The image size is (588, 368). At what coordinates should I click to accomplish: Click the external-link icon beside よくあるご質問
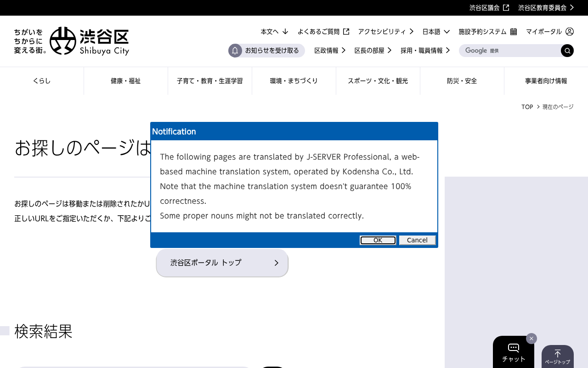pyautogui.click(x=346, y=31)
